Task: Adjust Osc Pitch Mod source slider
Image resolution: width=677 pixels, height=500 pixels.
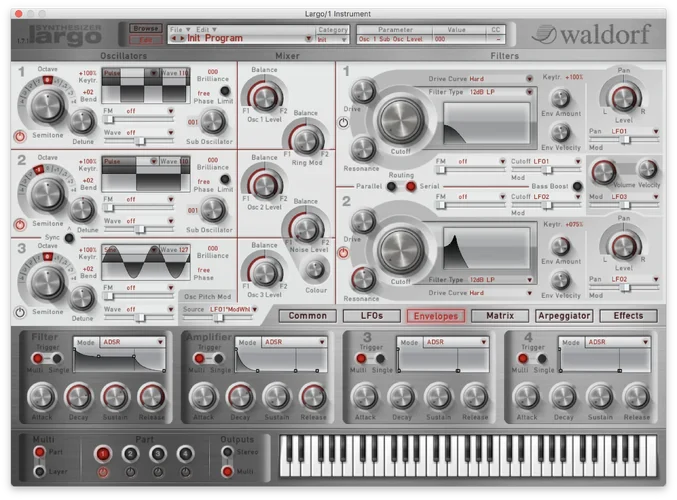Action: coord(218,318)
